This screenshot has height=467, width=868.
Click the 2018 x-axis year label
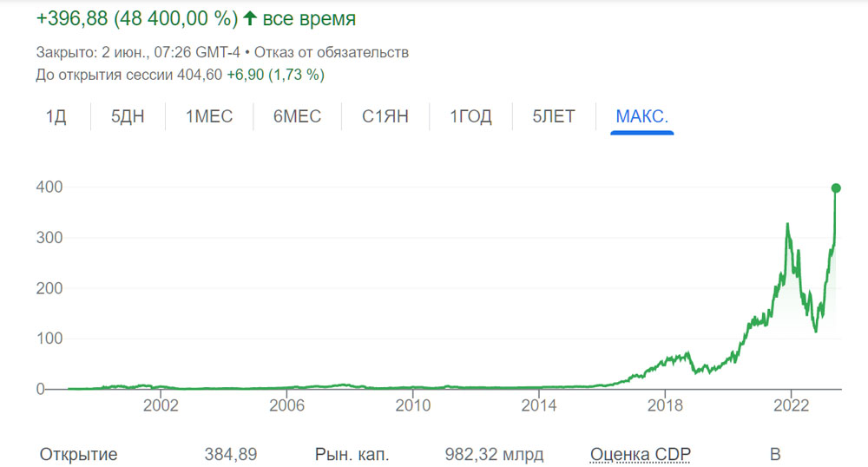tap(665, 405)
